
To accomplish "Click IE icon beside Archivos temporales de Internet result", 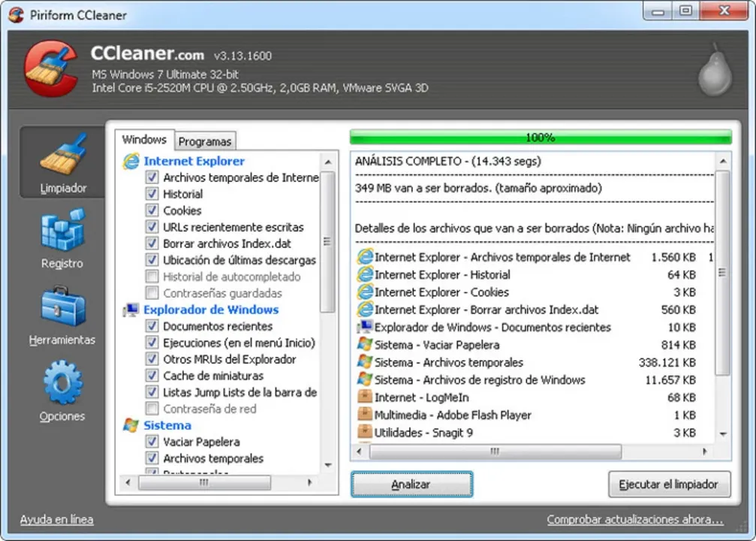I will [x=365, y=257].
